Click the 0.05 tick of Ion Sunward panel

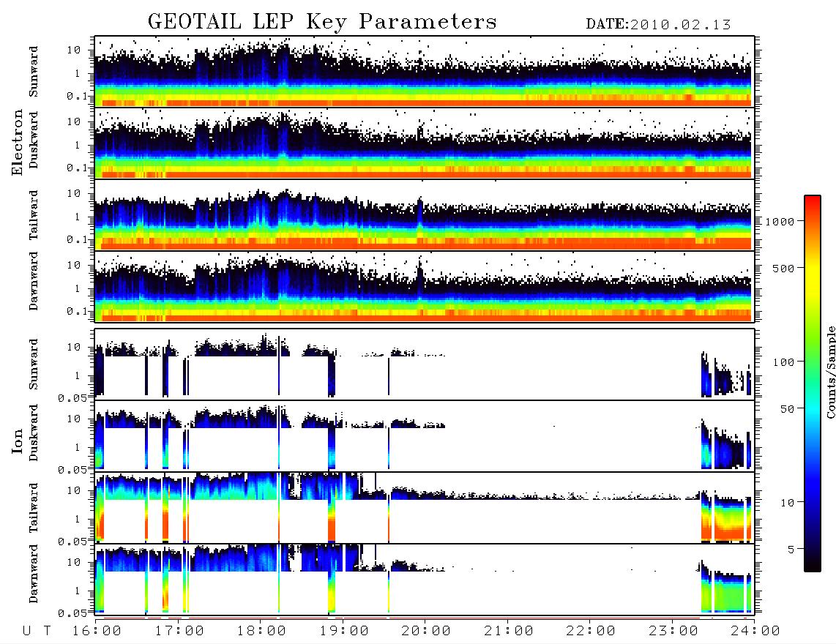click(x=72, y=397)
